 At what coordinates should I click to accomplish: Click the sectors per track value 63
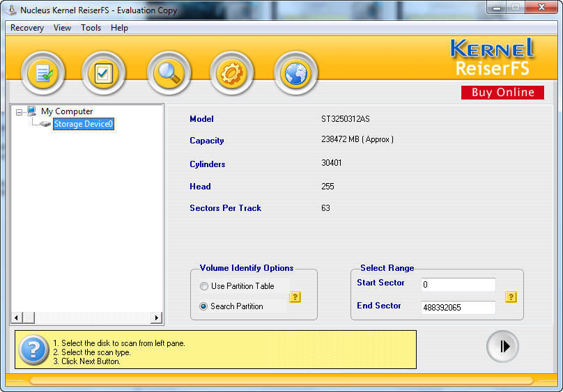tap(325, 208)
